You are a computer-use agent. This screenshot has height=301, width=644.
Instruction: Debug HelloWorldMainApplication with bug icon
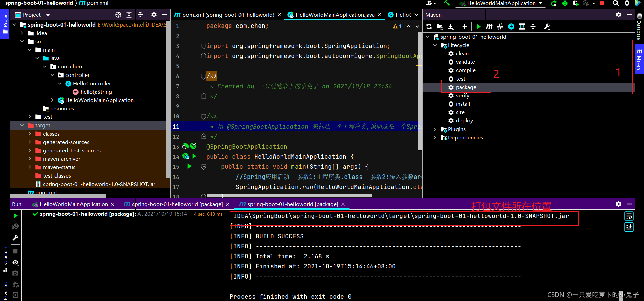pyautogui.click(x=565, y=3)
